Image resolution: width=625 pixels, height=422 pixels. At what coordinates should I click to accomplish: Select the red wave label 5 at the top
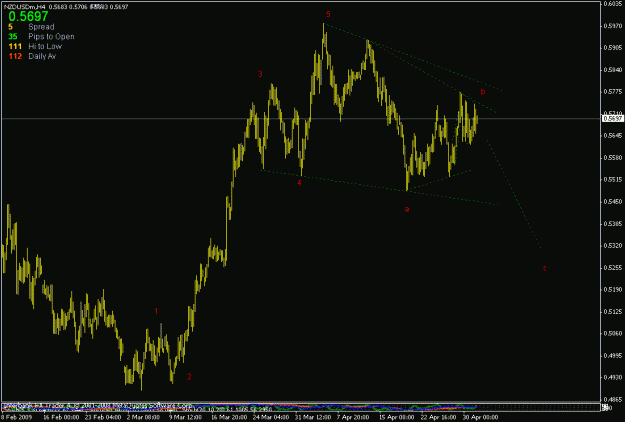coord(328,14)
